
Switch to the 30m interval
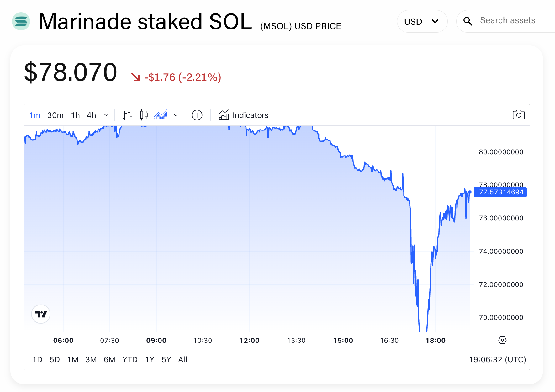point(55,115)
